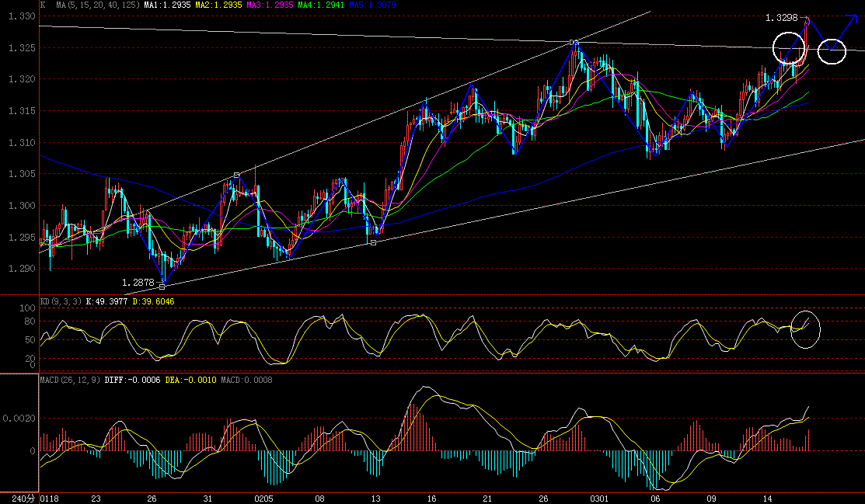Click the 23 date label
This screenshot has width=865, height=504.
(x=96, y=499)
